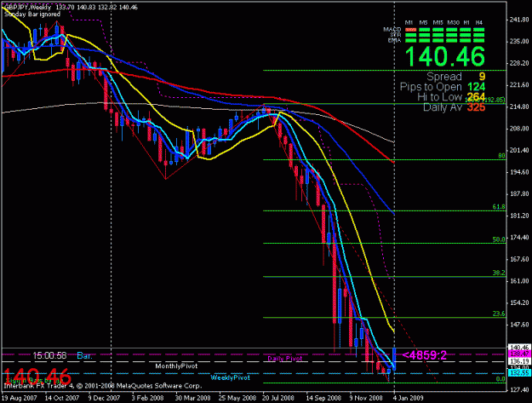The height and width of the screenshot is (403, 532).
Task: Click the 9 Nov 2008 date label
Action: (x=366, y=398)
